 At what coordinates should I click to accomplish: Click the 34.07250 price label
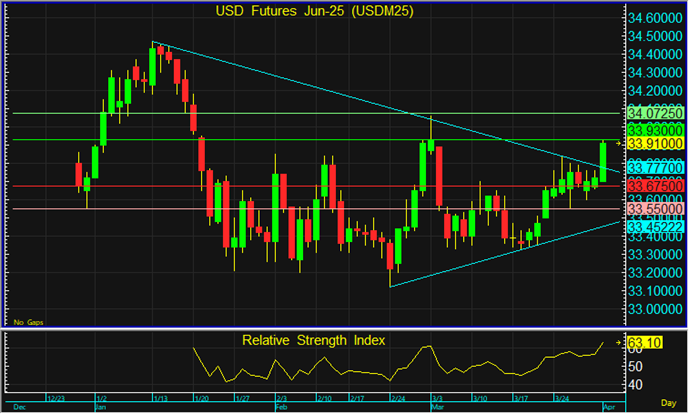click(655, 113)
